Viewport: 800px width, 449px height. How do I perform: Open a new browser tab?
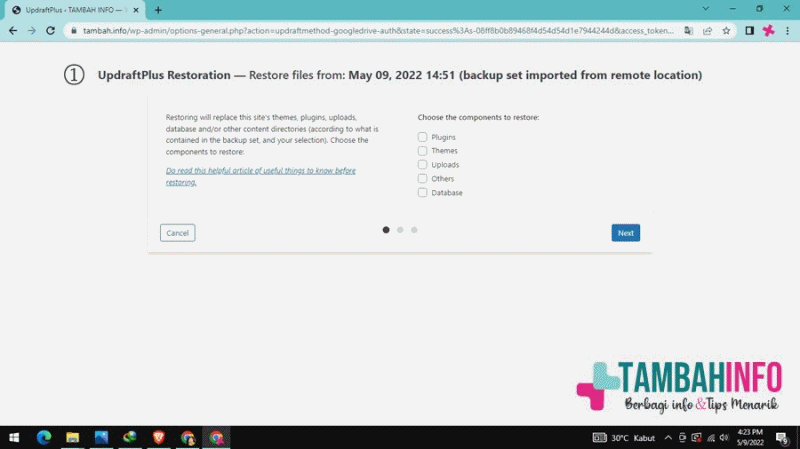[158, 10]
